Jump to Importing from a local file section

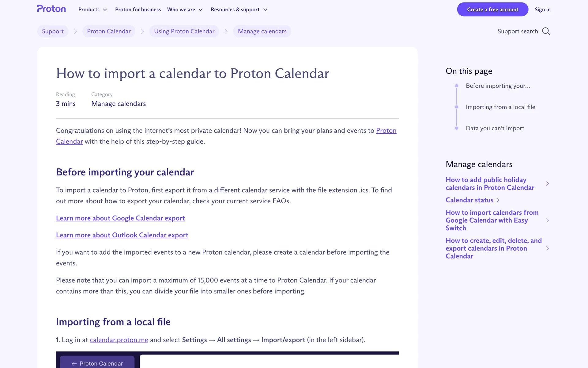tap(500, 107)
